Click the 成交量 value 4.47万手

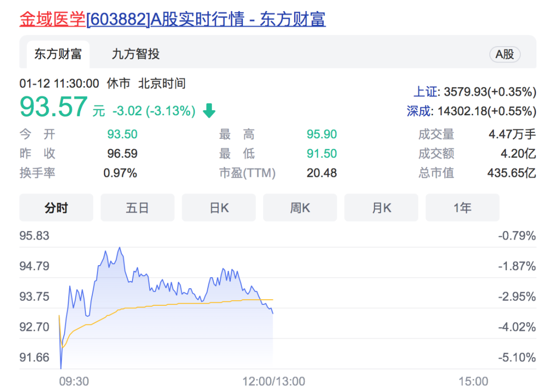(512, 134)
